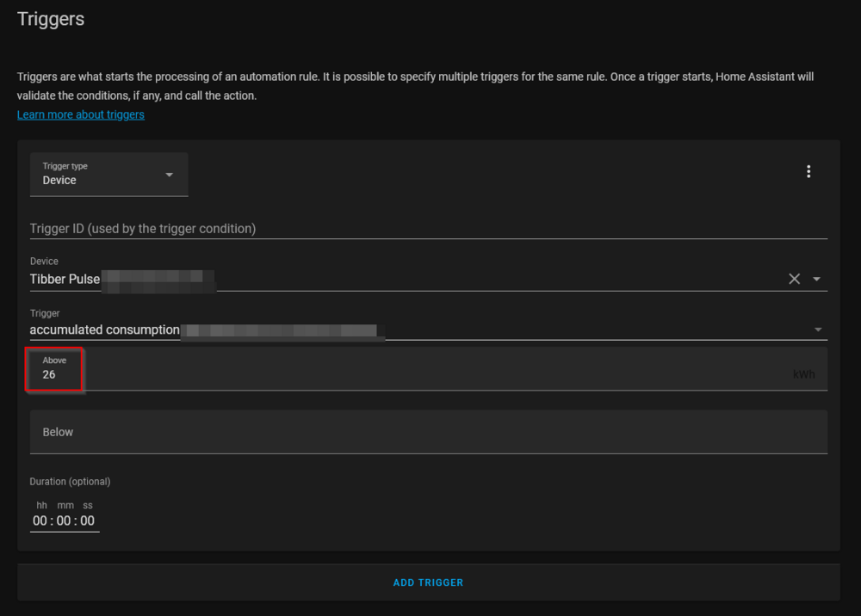Viewport: 861px width, 616px height.
Task: Click the Tibber Pulse device name text
Action: coord(65,279)
